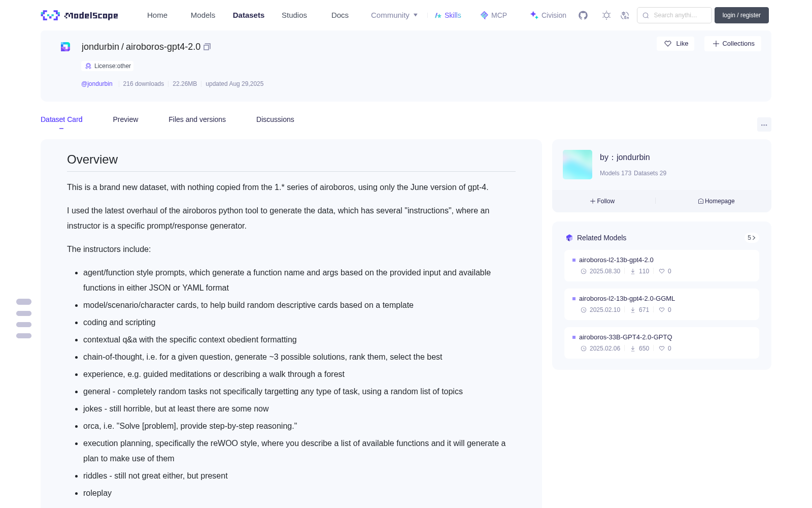Open the ModelScope logo home link
The width and height of the screenshot is (812, 508).
tap(80, 15)
